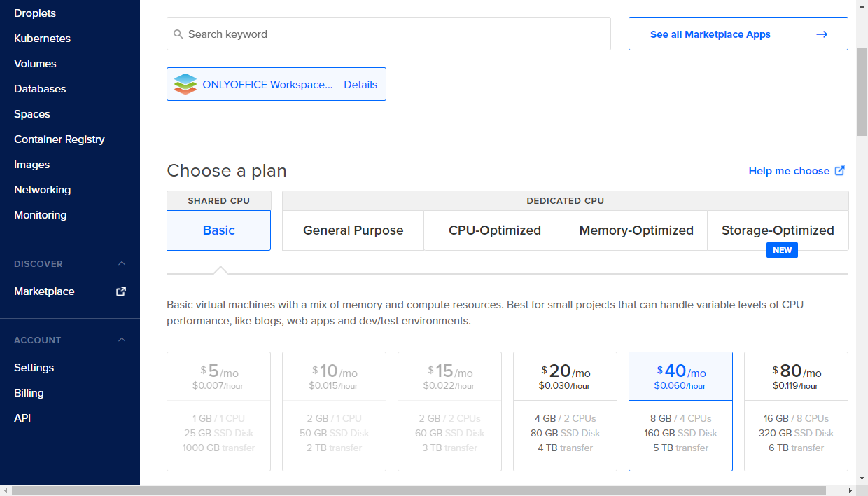Switch to the General Purpose tab

353,230
